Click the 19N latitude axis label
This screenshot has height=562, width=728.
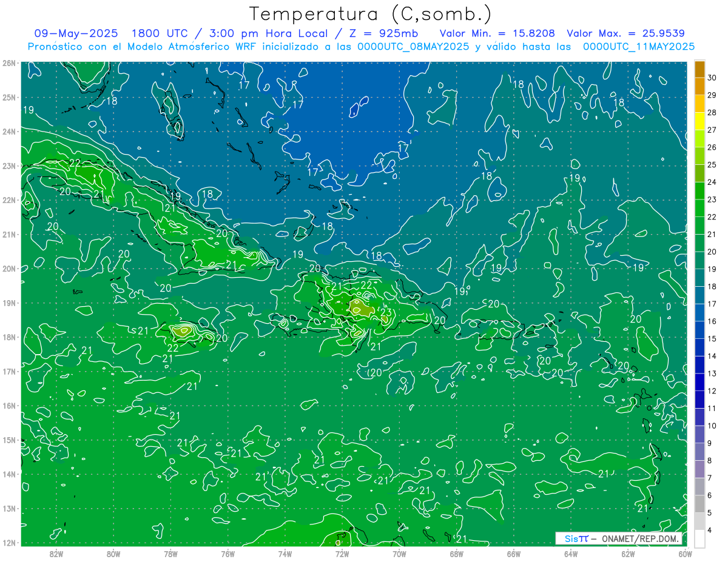9,303
